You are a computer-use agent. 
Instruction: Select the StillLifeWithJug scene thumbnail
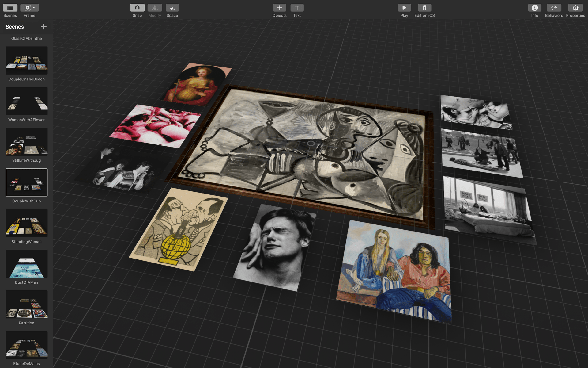(x=27, y=142)
